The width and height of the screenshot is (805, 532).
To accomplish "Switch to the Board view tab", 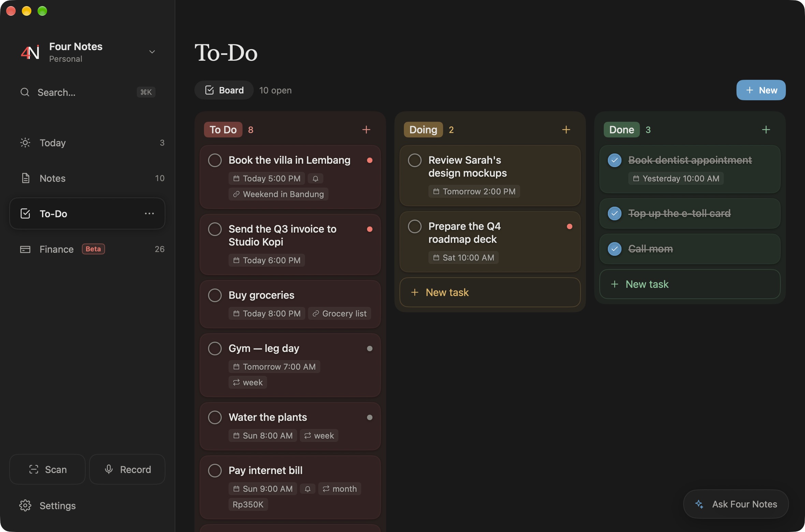I will [x=224, y=90].
